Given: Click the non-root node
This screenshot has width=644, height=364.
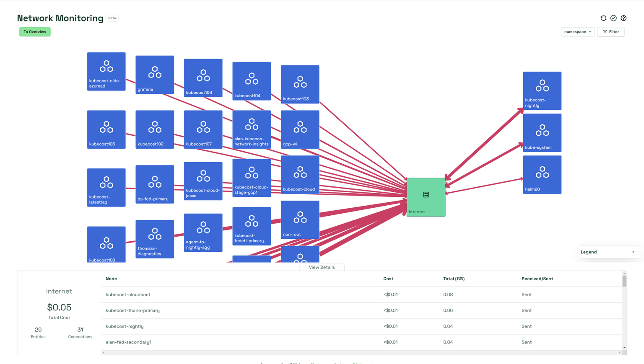Looking at the screenshot, I should (x=300, y=219).
